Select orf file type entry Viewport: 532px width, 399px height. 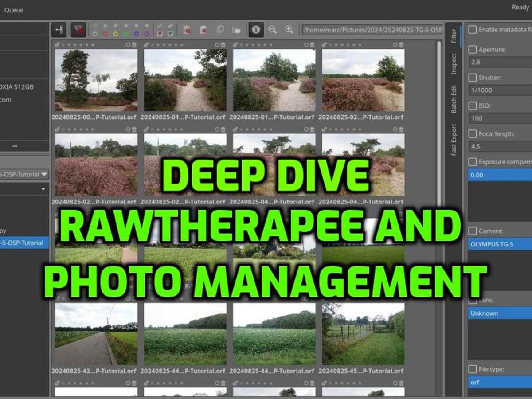coord(500,382)
